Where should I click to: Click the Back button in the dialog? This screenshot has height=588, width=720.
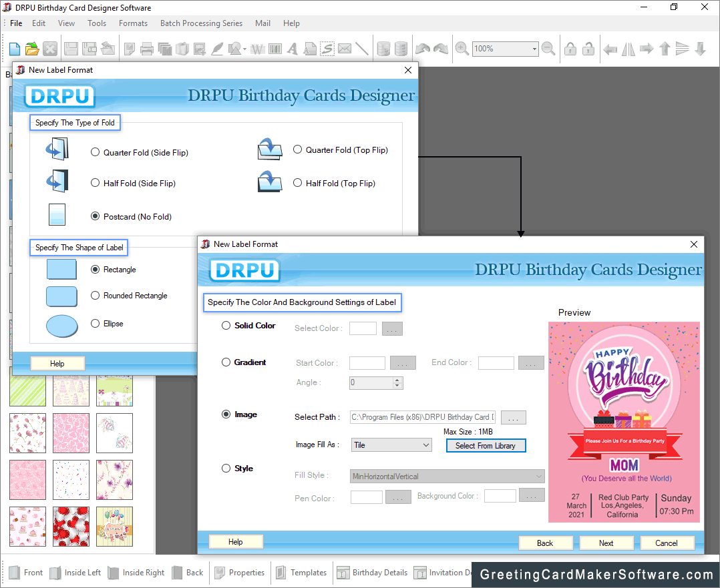[x=545, y=543]
